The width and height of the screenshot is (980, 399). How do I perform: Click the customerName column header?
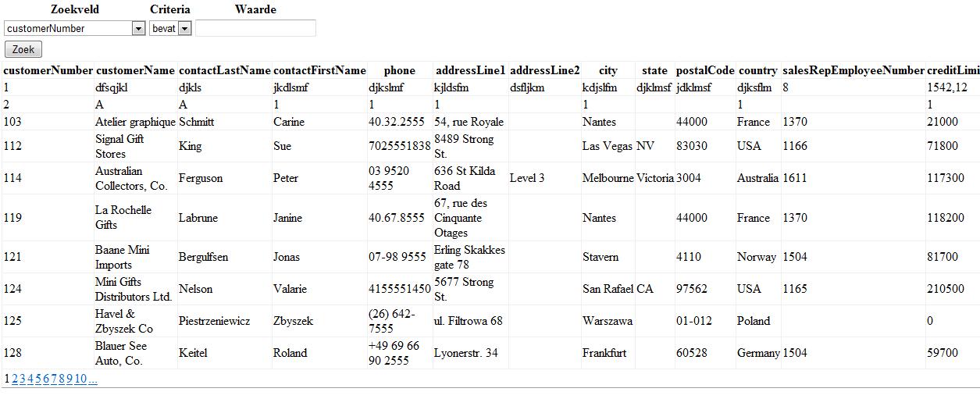[135, 70]
